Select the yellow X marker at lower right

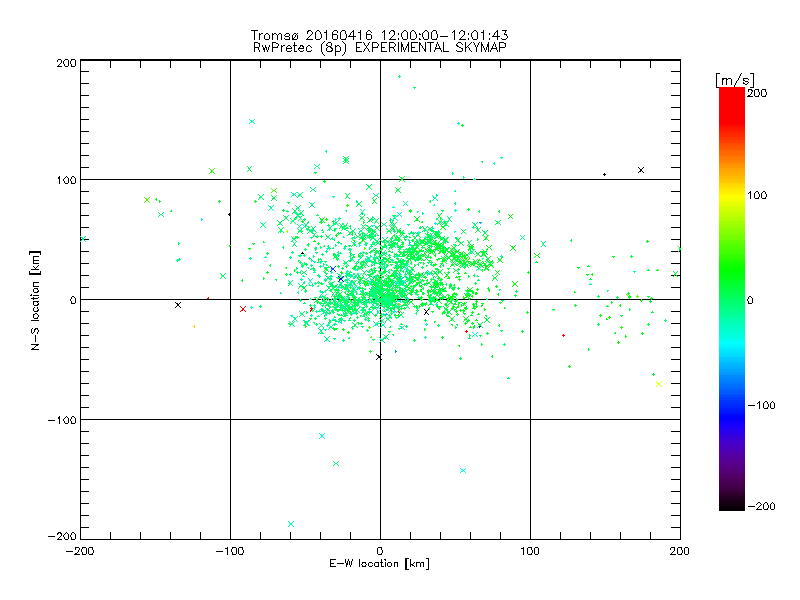pos(659,384)
